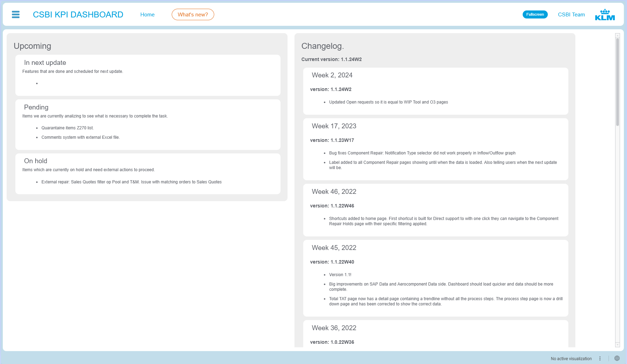Open the three-dot status bar menu
The height and width of the screenshot is (364, 627).
pyautogui.click(x=600, y=358)
